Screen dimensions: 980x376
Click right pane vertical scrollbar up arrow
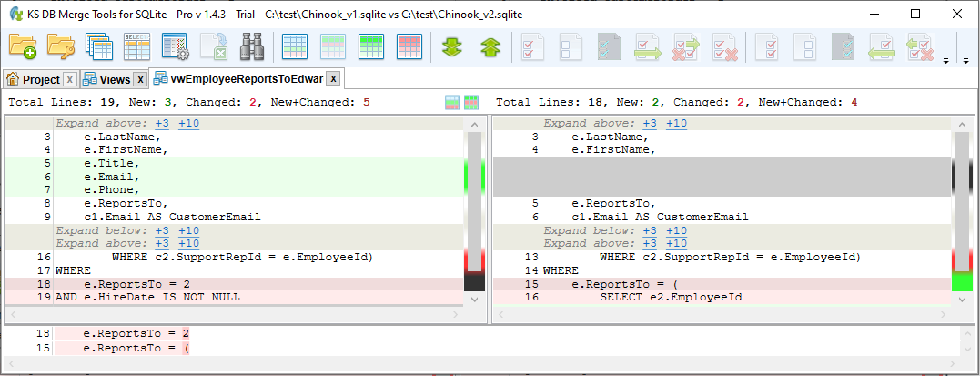coord(962,123)
